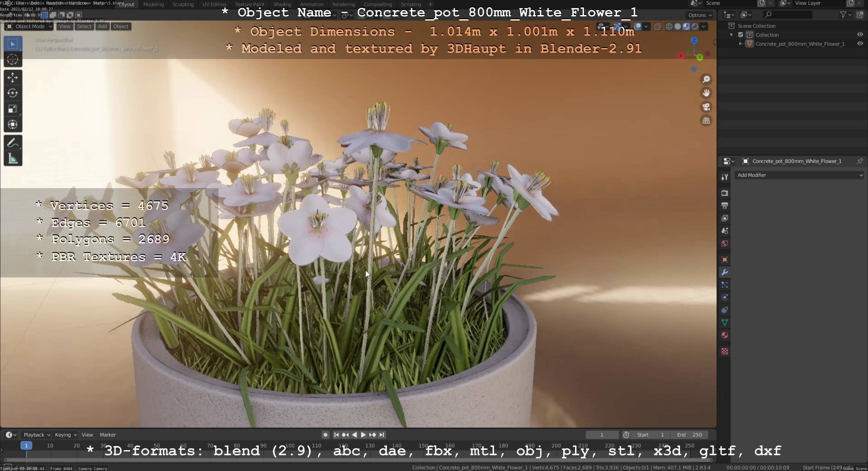Open the Modeling workspace tab
The height and width of the screenshot is (471, 868).
point(153,4)
